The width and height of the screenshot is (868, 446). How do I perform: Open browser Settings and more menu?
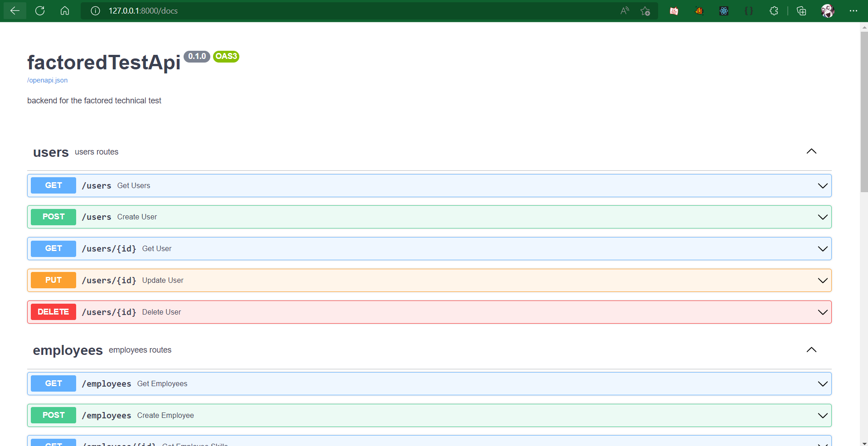pos(853,11)
